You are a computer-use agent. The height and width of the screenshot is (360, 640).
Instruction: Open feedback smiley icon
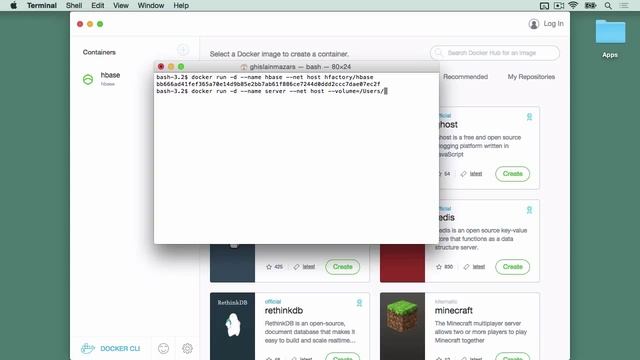tap(163, 348)
